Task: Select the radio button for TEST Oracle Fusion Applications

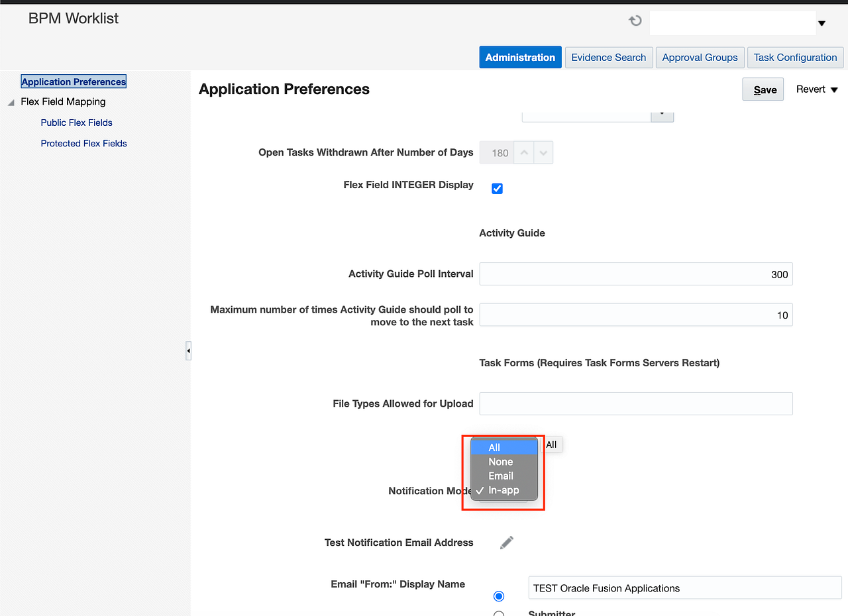Action: coord(498,595)
